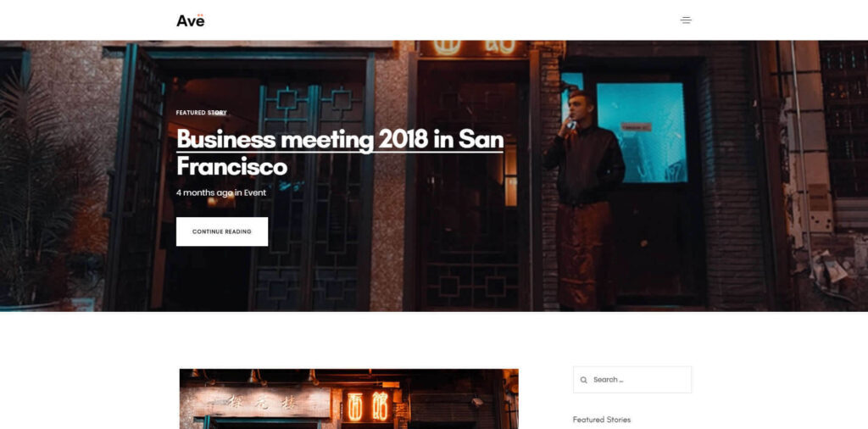This screenshot has width=868, height=429.
Task: Click the wooden sign with Chinese characters in the thumbnail
Action: (262, 402)
